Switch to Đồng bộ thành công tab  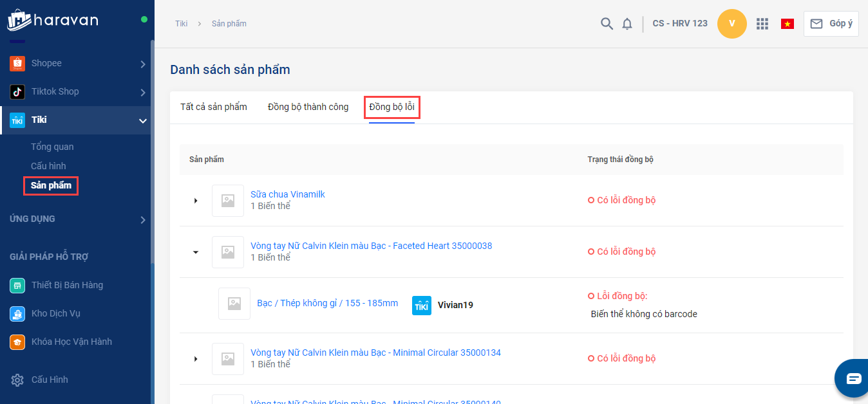pos(308,107)
